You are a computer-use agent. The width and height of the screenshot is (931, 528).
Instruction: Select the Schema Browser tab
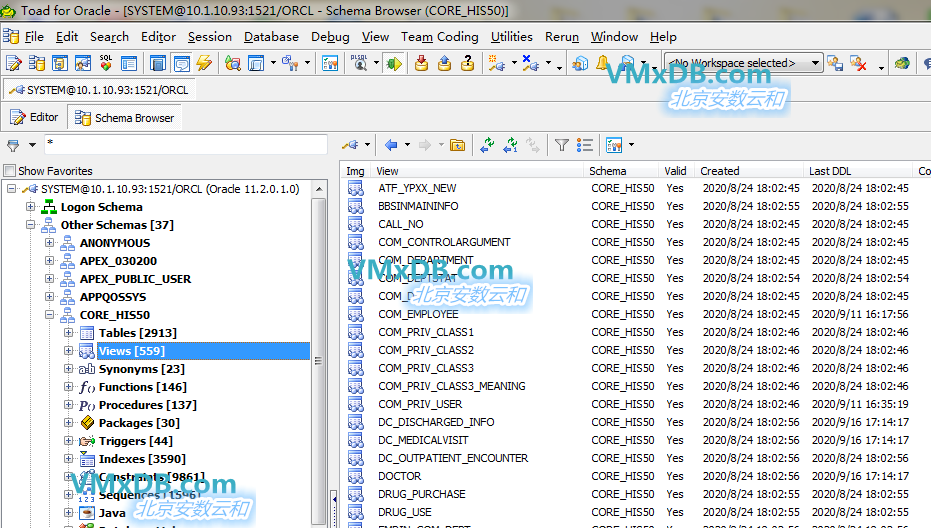[124, 118]
